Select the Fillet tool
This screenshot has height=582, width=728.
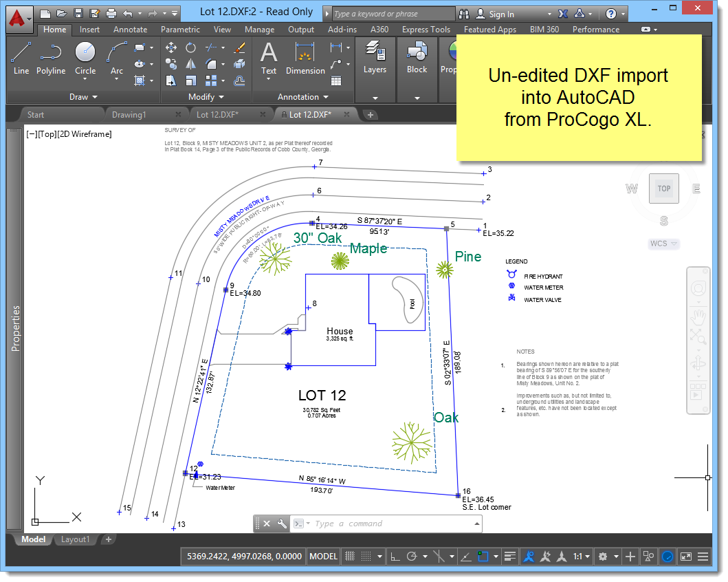tap(211, 64)
